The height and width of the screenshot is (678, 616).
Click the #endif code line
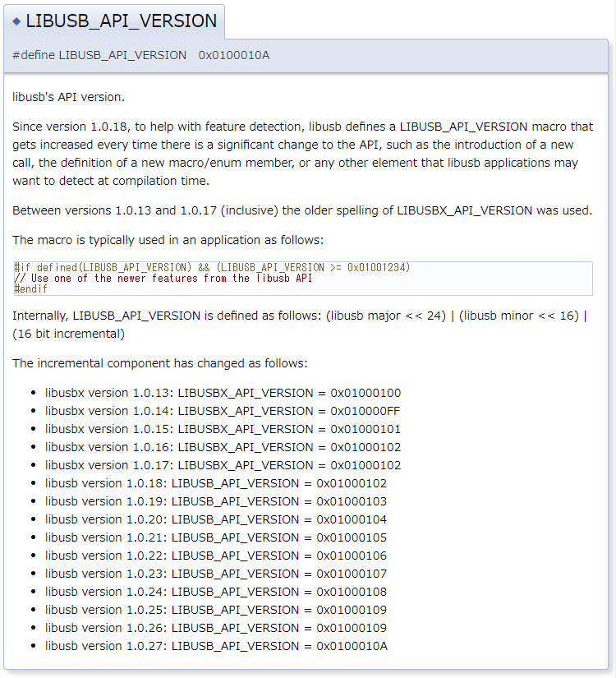(30, 288)
